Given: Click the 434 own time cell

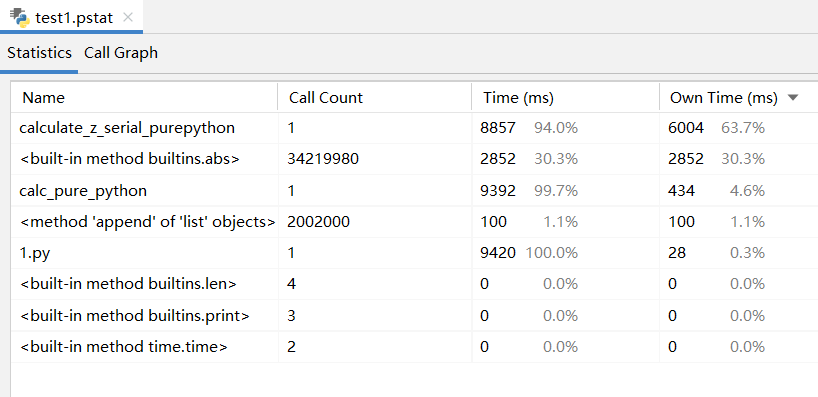Looking at the screenshot, I should [x=738, y=190].
